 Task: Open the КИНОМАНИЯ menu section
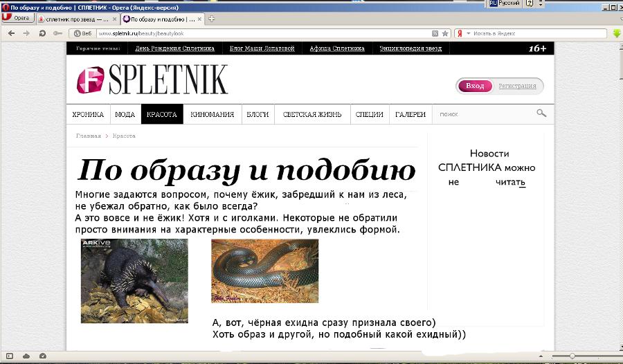tap(212, 114)
